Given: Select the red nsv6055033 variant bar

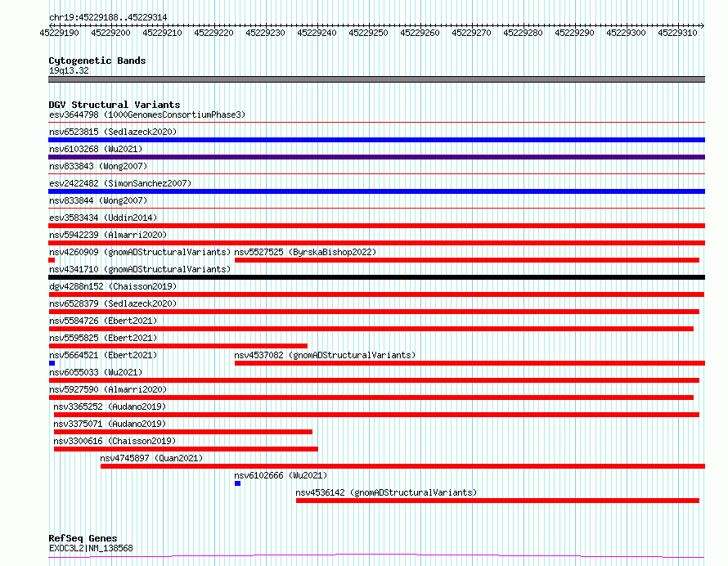Looking at the screenshot, I should click(374, 380).
